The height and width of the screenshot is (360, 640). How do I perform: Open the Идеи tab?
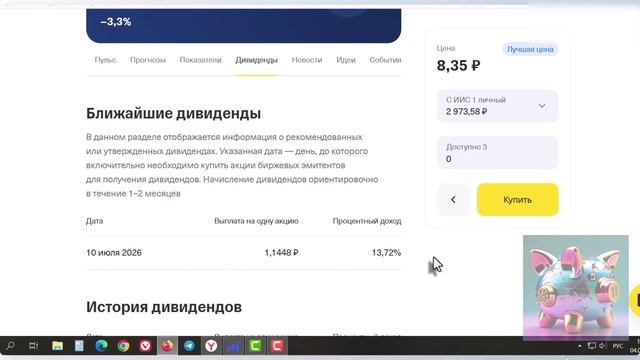[346, 60]
